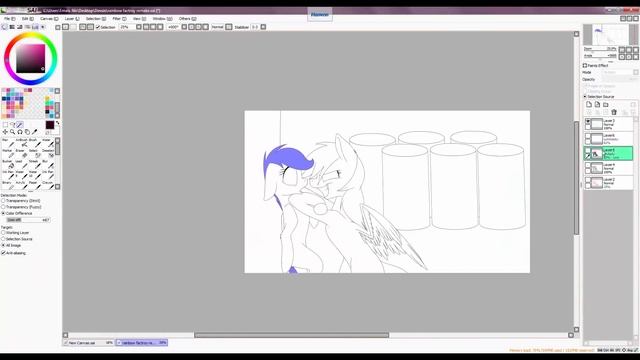The height and width of the screenshot is (360, 640).
Task: Choose the Deselect pen tool
Action: tap(47, 153)
